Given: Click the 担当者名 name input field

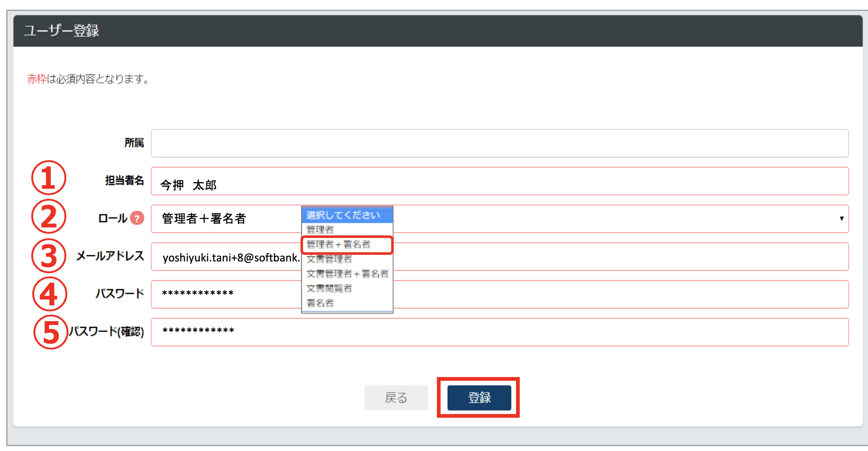Looking at the screenshot, I should (499, 181).
